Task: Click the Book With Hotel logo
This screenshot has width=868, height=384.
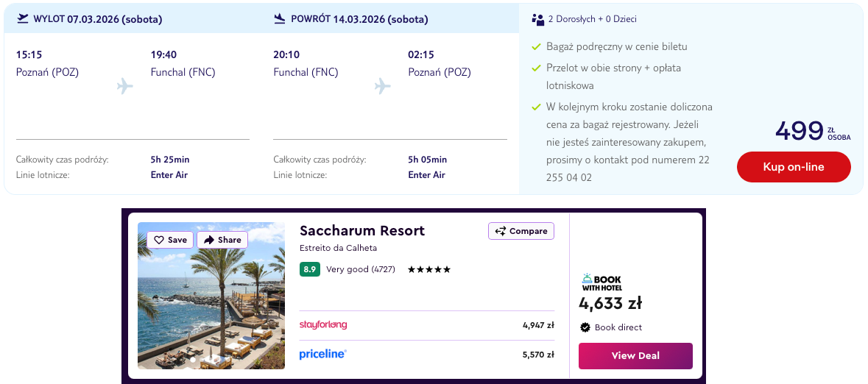Action: tap(601, 282)
